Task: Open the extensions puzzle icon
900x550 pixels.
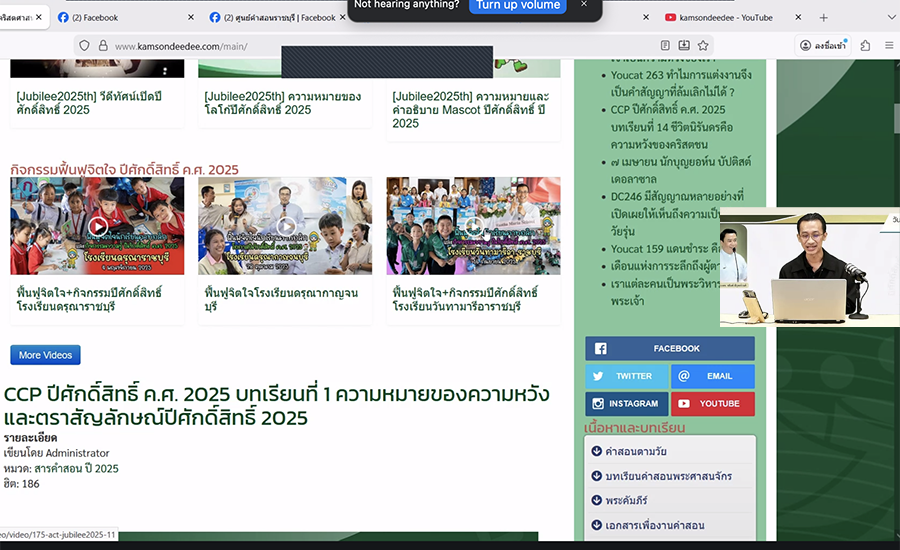Action: pos(865,46)
